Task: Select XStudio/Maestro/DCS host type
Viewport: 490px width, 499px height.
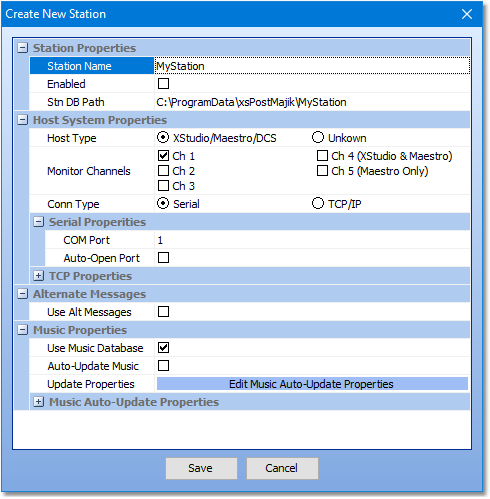Action: point(163,137)
